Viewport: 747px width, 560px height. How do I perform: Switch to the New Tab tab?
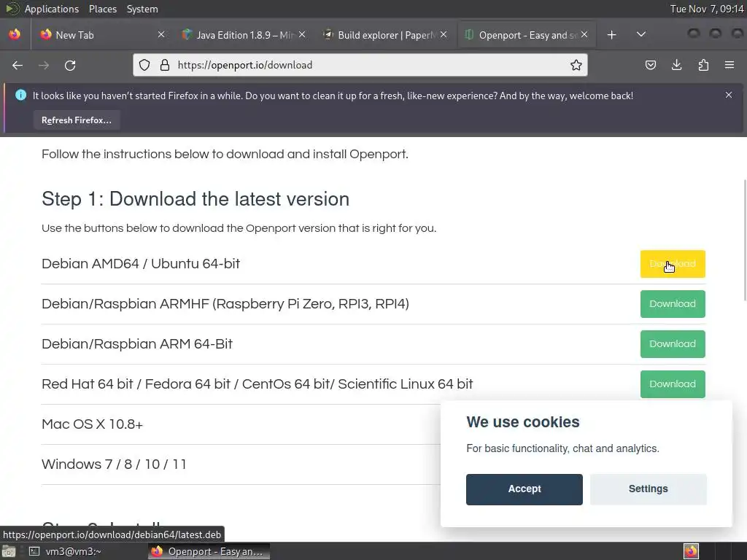(x=102, y=35)
